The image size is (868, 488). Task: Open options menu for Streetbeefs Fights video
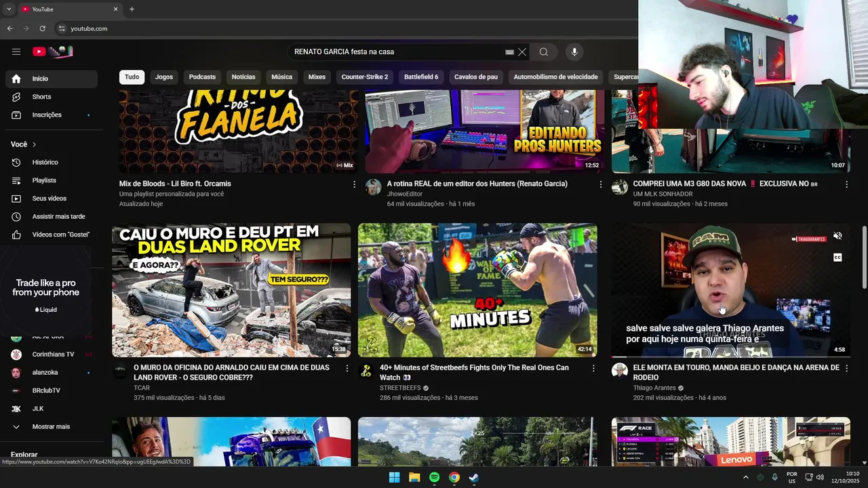click(593, 368)
